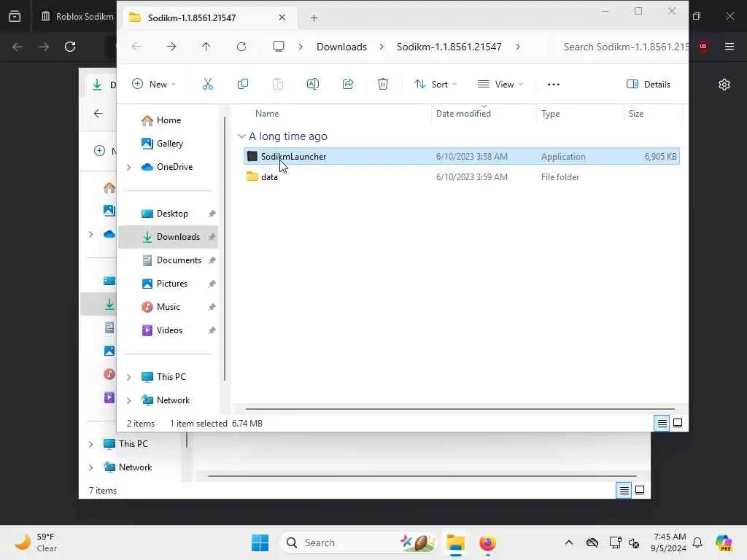Refresh the Sodikm folder view
This screenshot has height=560, width=747.
[x=241, y=47]
